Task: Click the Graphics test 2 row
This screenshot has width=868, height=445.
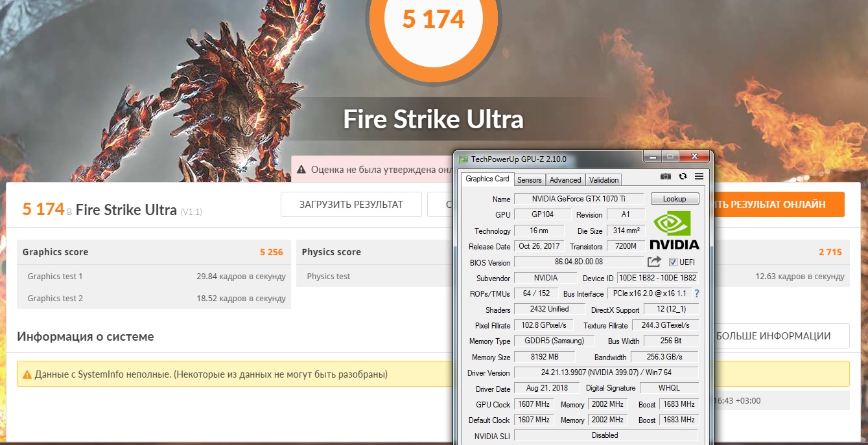Action: point(154,299)
